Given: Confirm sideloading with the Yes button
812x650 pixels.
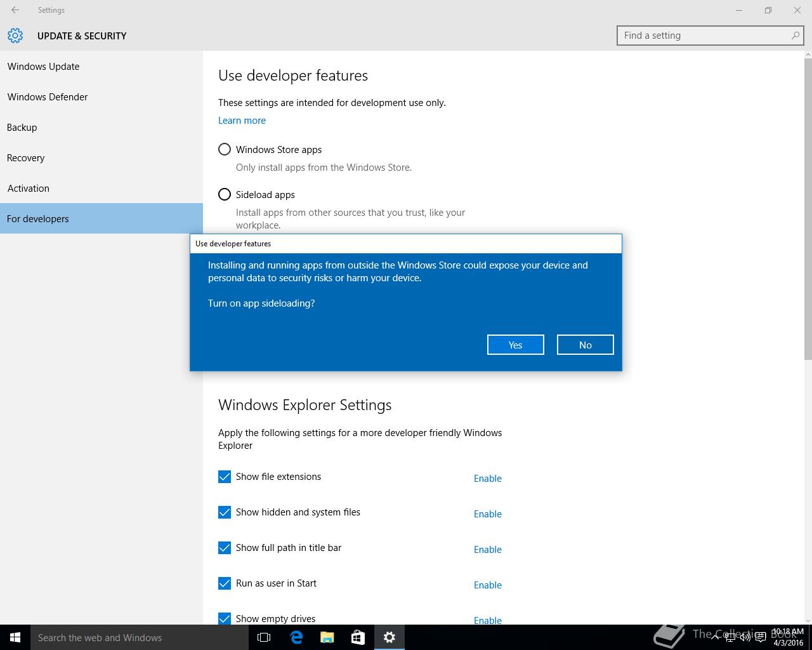Looking at the screenshot, I should click(x=515, y=345).
